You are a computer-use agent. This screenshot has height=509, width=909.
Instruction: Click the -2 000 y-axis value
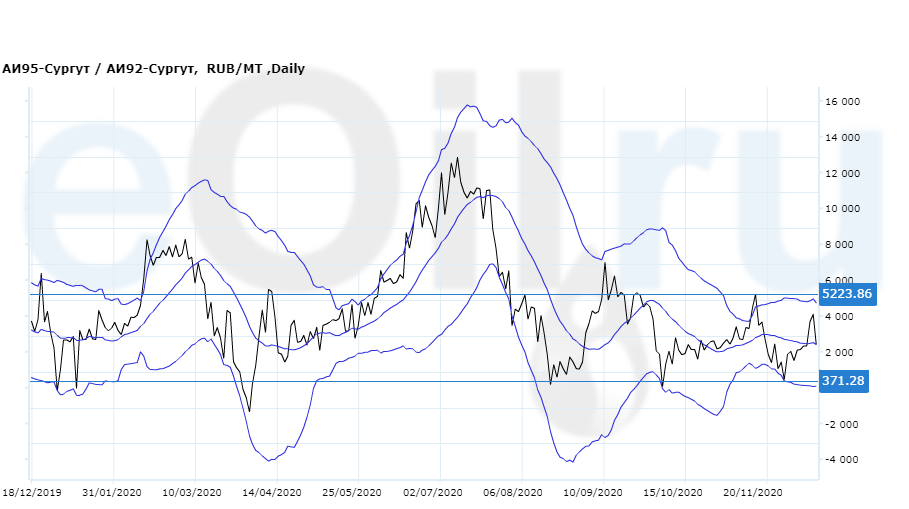[842, 424]
